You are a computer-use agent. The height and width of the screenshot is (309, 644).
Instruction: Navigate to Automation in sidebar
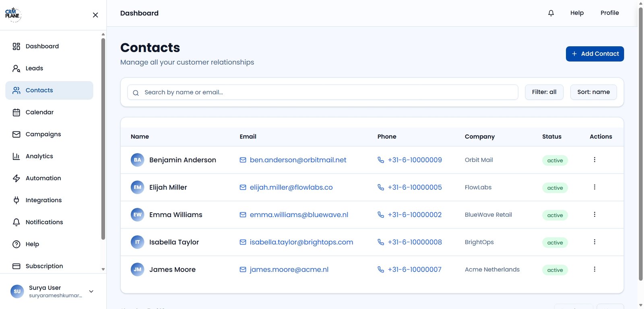[43, 178]
